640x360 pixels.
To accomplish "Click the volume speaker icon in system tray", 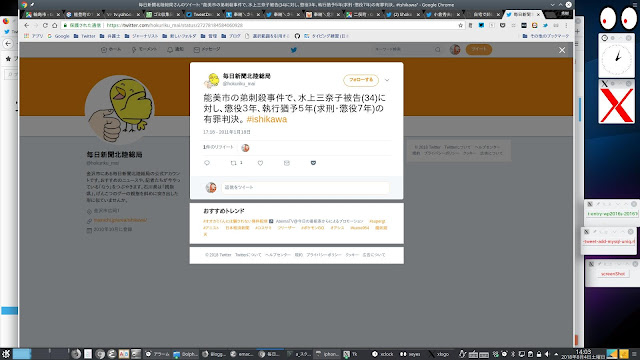I will (x=547, y=354).
